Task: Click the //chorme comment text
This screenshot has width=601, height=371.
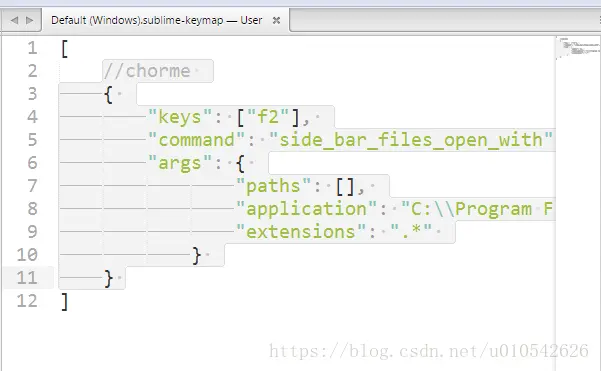Action: coord(147,71)
